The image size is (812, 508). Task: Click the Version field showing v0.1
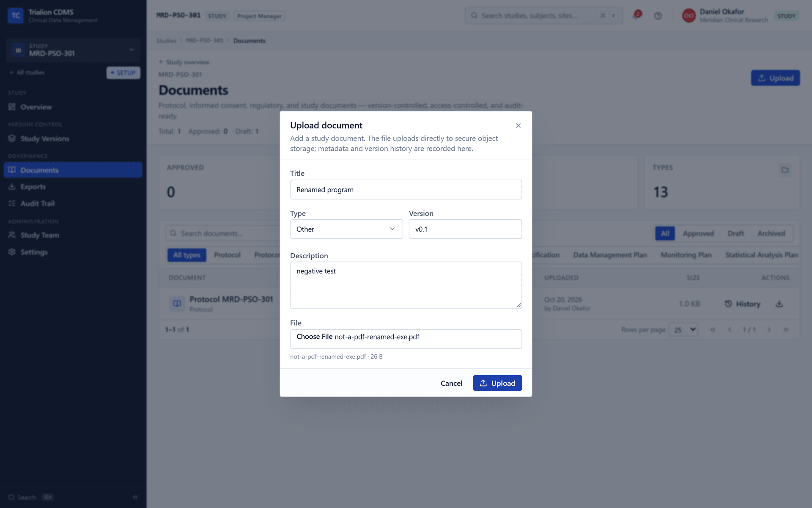click(x=465, y=229)
